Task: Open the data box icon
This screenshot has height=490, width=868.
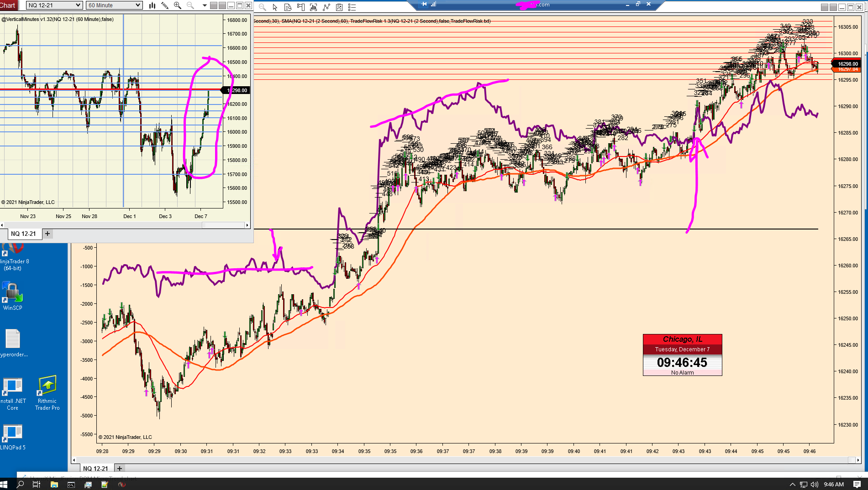Action: (288, 7)
